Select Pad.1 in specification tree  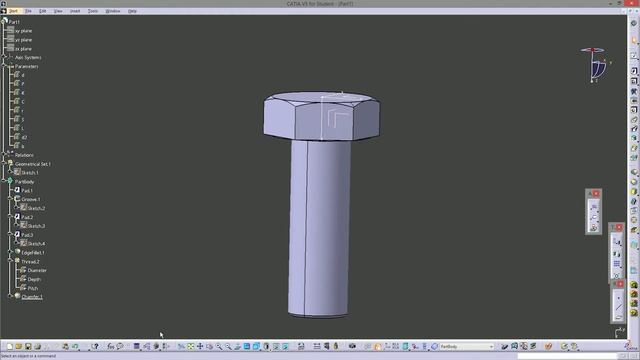[x=27, y=191]
